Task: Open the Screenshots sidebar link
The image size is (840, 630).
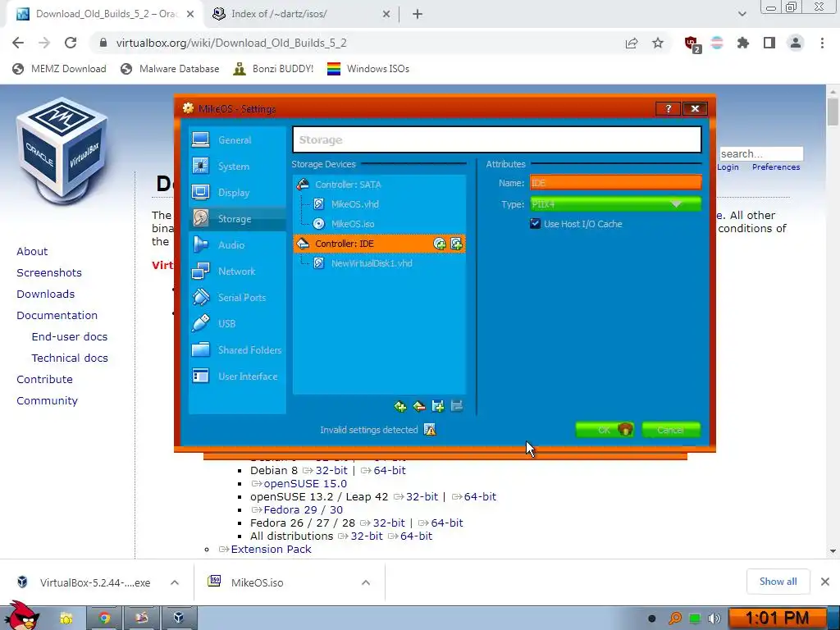Action: click(x=49, y=272)
